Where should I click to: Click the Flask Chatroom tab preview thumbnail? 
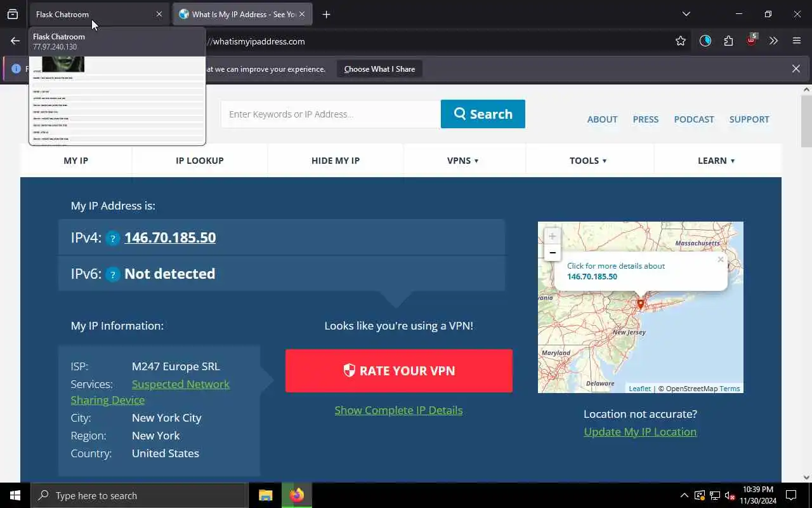pyautogui.click(x=117, y=100)
